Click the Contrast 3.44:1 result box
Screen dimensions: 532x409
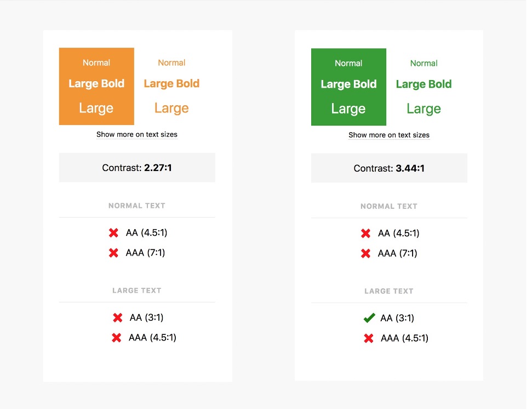[389, 168]
